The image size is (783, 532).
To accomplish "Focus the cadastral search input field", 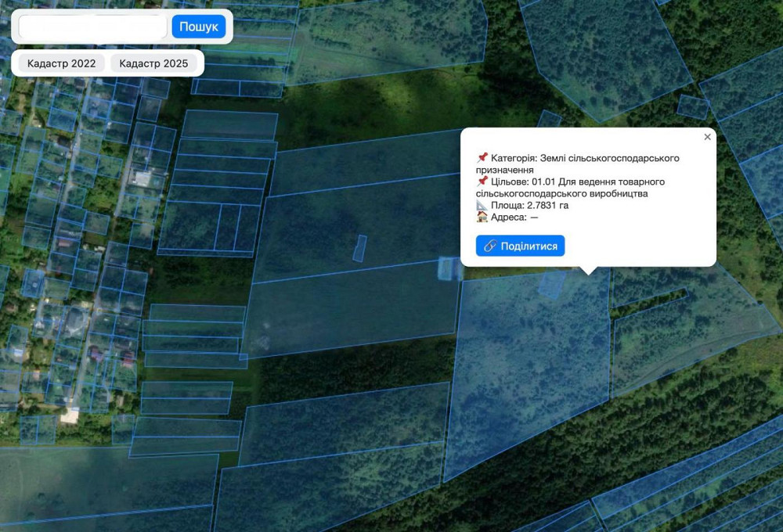I will point(92,27).
